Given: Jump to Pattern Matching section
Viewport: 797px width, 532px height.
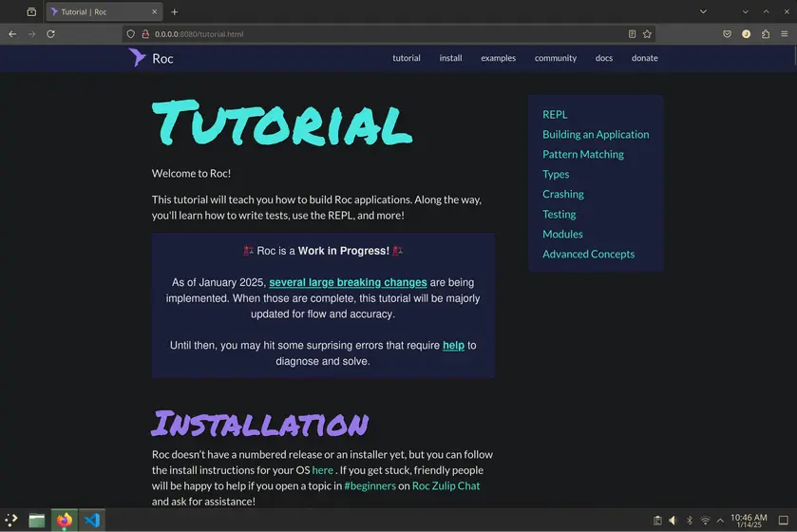Looking at the screenshot, I should [x=583, y=154].
